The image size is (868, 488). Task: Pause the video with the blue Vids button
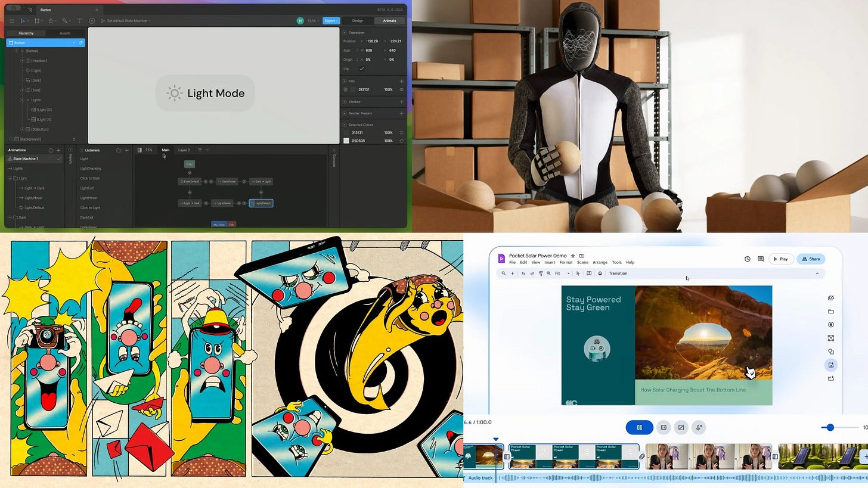point(639,427)
